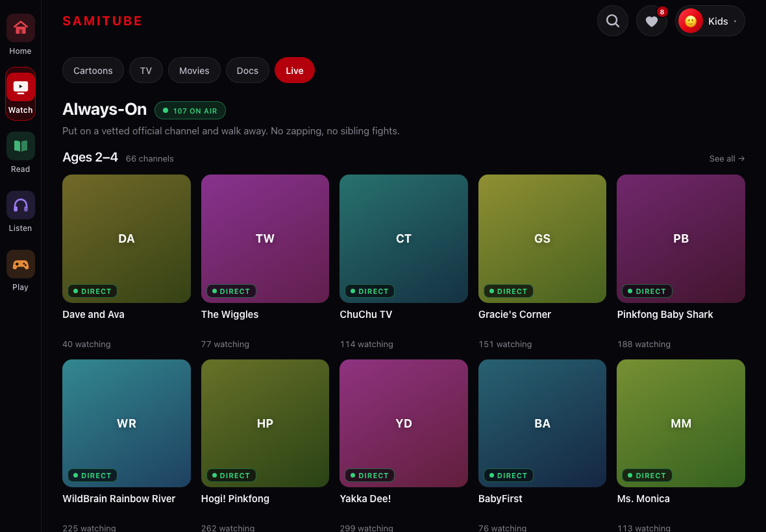Switch to the Movies tab
The width and height of the screenshot is (766, 532).
click(194, 70)
